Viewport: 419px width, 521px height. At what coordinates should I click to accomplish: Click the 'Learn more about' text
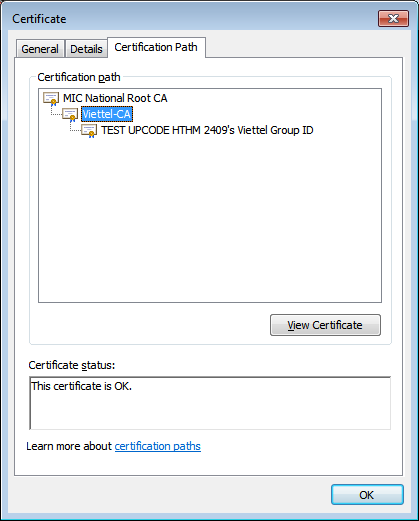[69, 446]
